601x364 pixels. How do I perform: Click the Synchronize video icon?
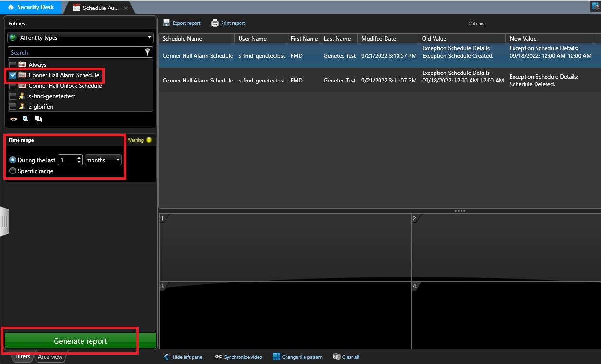218,357
